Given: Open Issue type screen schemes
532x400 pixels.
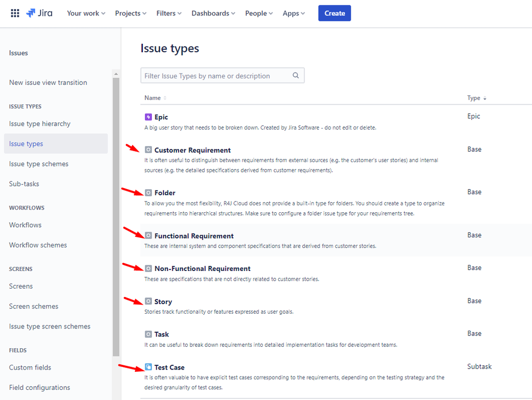Looking at the screenshot, I should pyautogui.click(x=50, y=326).
